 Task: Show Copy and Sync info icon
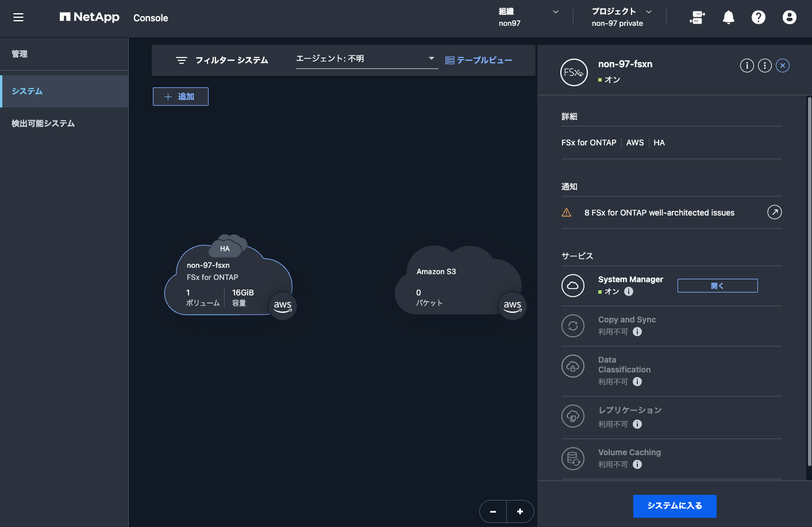point(637,332)
